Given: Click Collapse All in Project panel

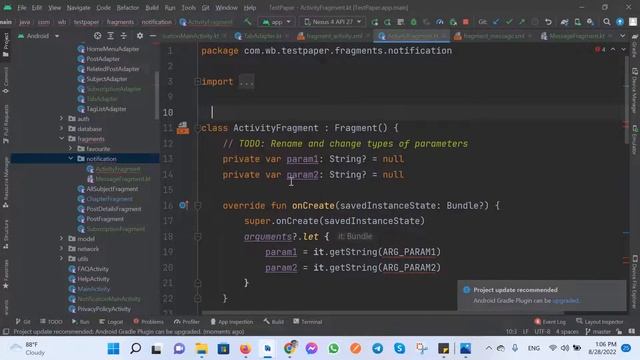Looking at the screenshot, I should tap(124, 36).
